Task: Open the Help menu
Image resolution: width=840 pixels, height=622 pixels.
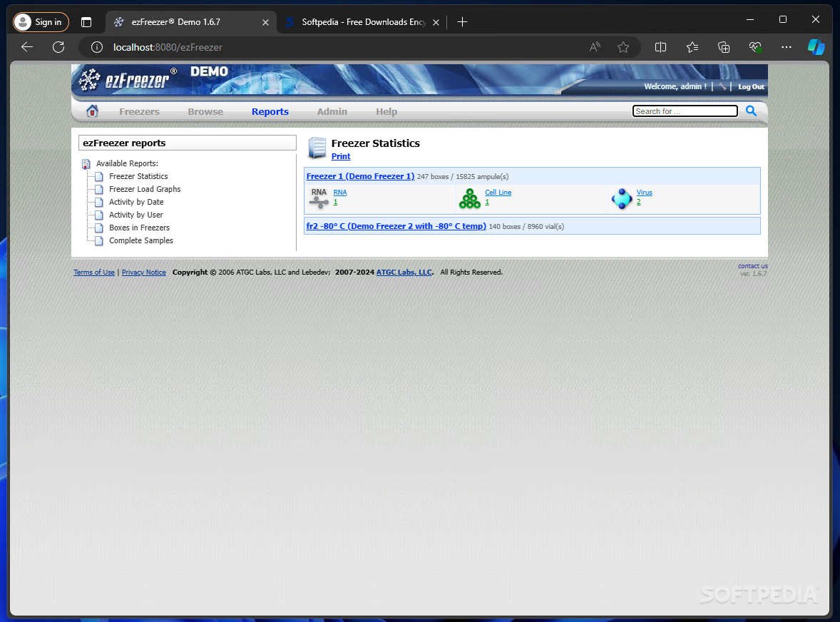Action: tap(386, 111)
